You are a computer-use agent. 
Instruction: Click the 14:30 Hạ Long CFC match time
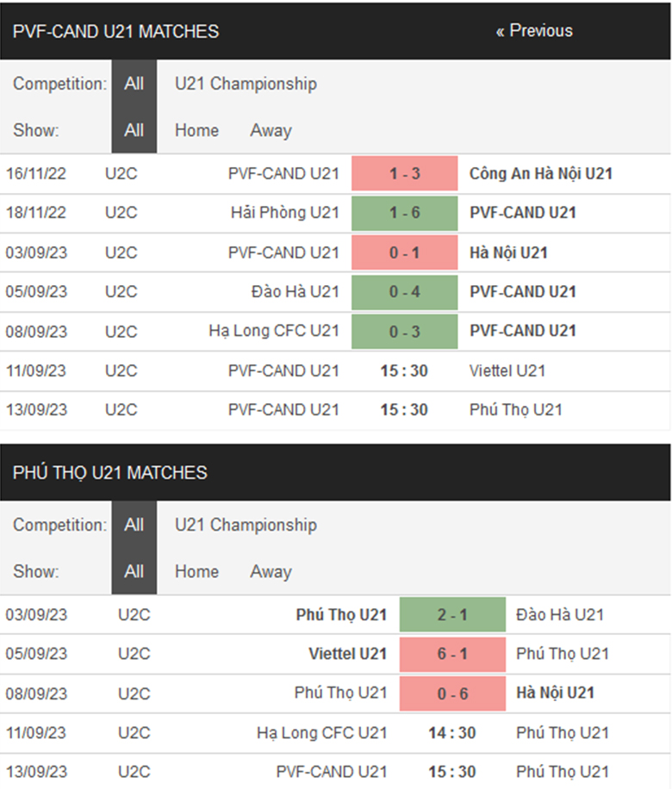(x=452, y=733)
